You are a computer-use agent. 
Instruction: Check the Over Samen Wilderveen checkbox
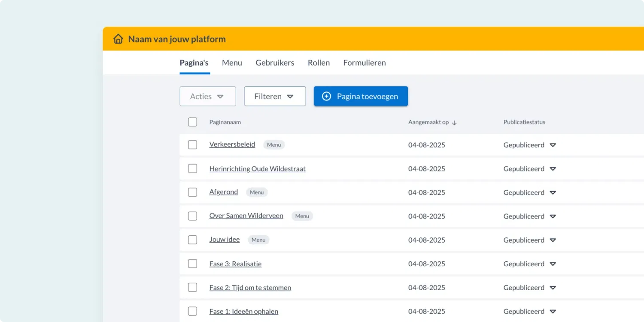(192, 216)
